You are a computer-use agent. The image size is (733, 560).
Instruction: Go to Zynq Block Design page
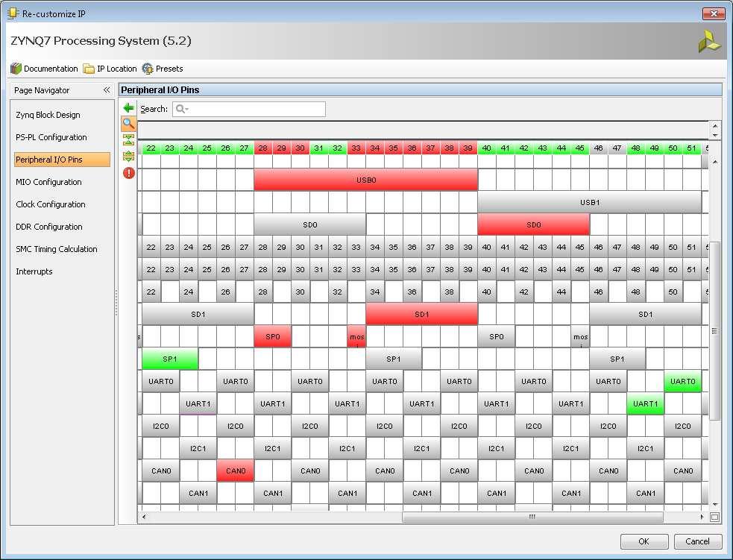pyautogui.click(x=48, y=115)
